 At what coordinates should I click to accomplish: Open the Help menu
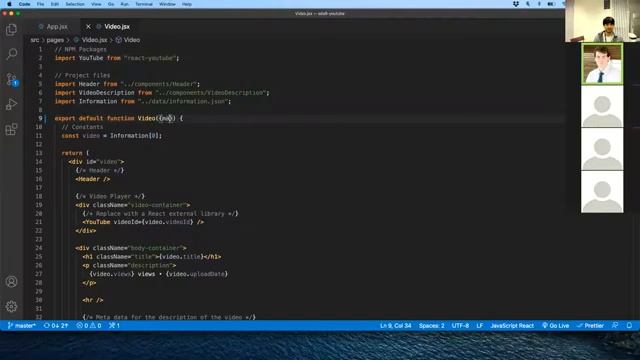(187, 4)
